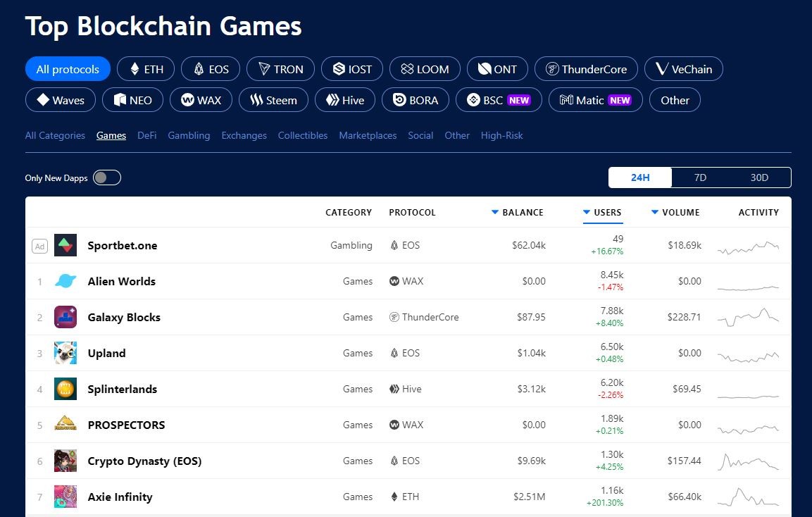Open the Alien Worlds game icon
The height and width of the screenshot is (517, 812).
point(65,281)
